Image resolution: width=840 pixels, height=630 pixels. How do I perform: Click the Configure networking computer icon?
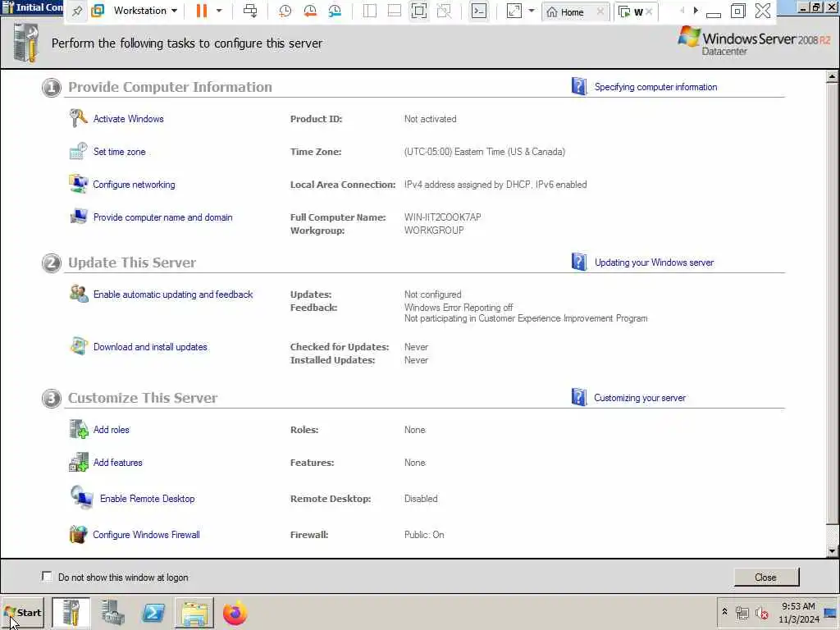[78, 184]
